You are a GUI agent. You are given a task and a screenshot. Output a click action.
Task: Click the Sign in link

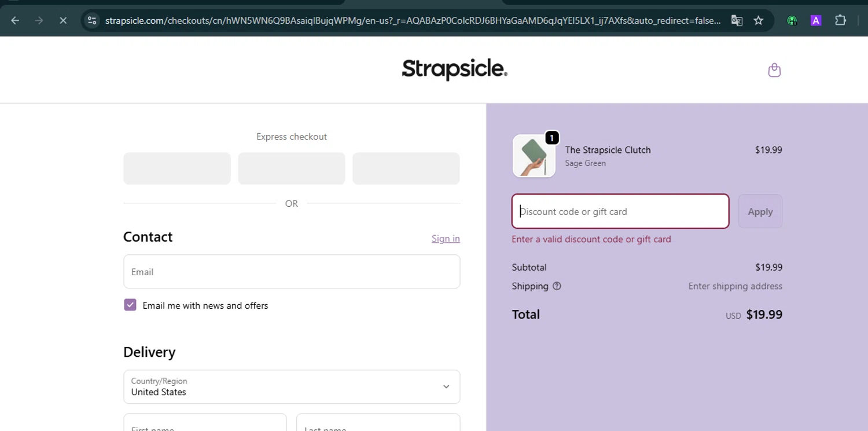[446, 239]
